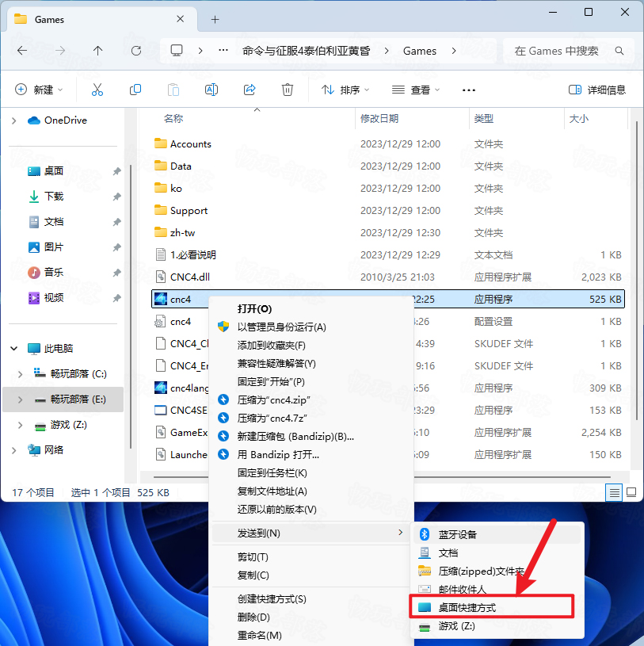Click 以管理员身份运行(A) in context menu

282,327
